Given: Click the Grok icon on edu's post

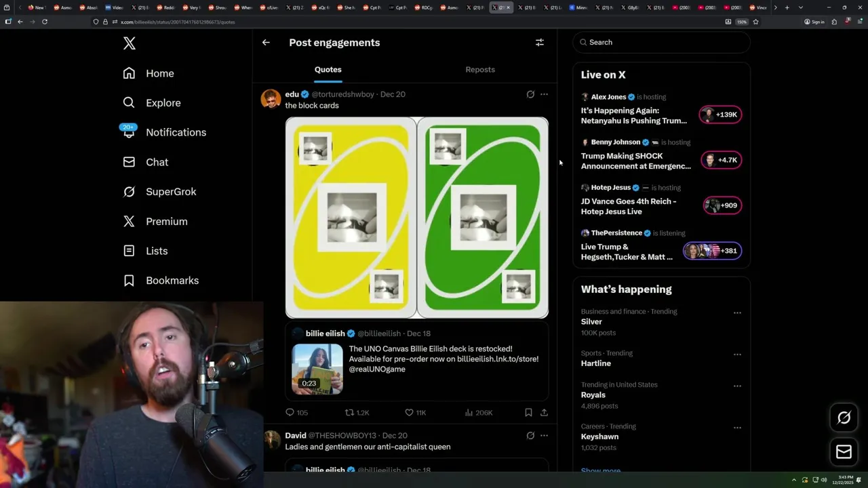Looking at the screenshot, I should [x=530, y=94].
